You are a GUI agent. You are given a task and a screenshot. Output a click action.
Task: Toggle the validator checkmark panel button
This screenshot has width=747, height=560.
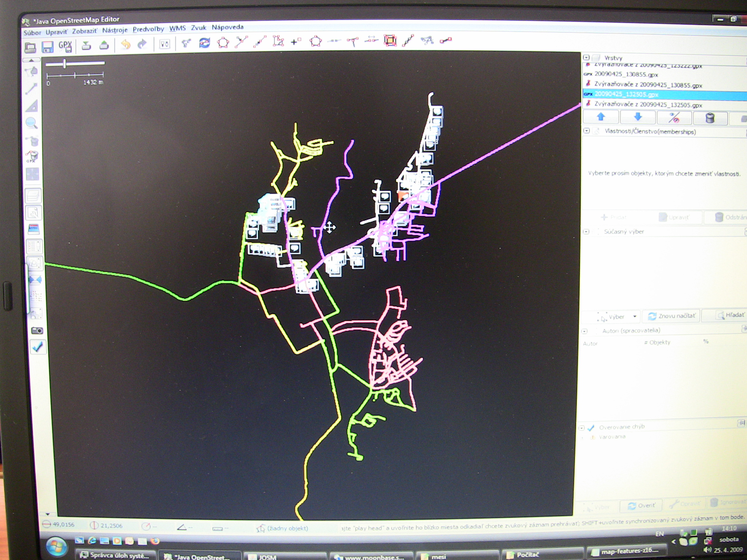pyautogui.click(x=37, y=347)
